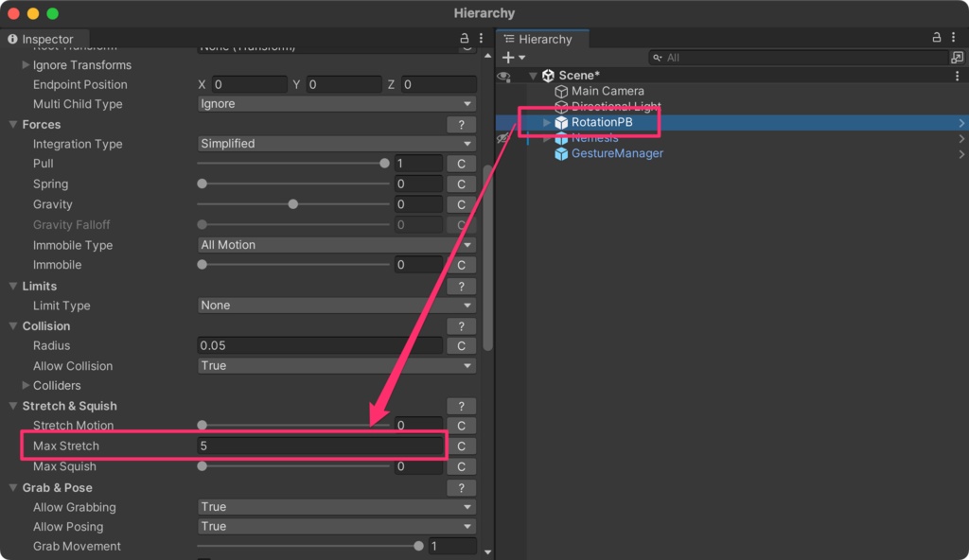Collapse the Scene tree node
Image resolution: width=969 pixels, height=560 pixels.
pos(533,76)
